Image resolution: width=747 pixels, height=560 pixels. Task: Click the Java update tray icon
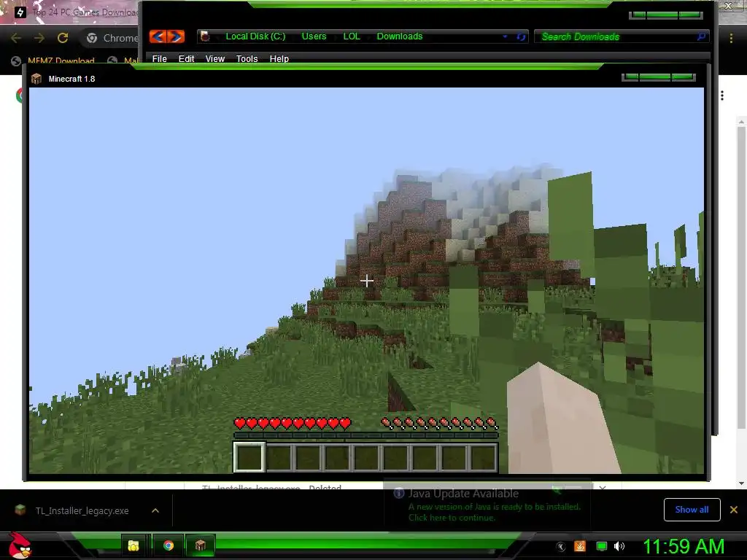[580, 546]
